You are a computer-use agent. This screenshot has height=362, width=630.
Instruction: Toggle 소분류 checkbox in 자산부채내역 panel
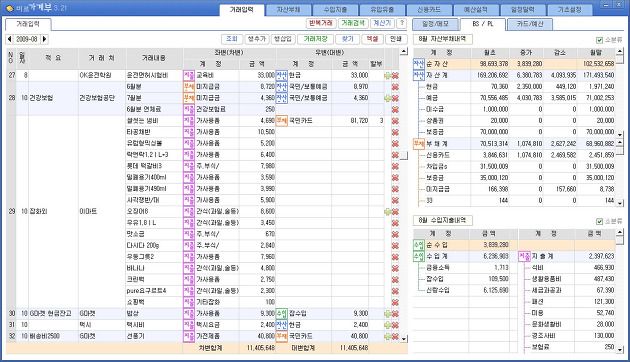[599, 40]
